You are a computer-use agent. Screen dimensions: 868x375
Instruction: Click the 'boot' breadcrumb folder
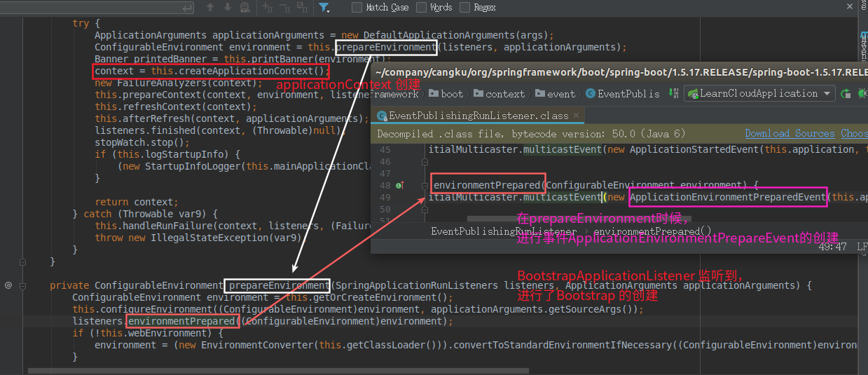tap(446, 93)
